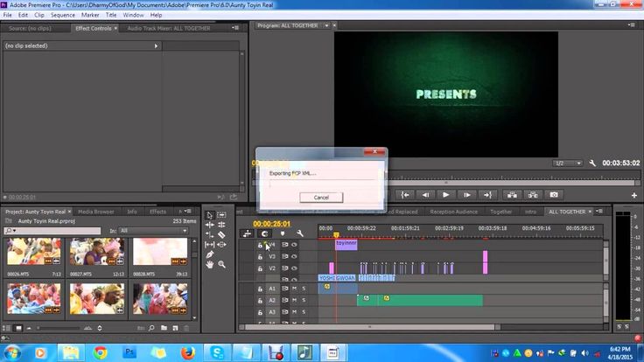Viewport: 644px width, 362px height.
Task: Open the playback resolution 1/2 dropdown
Action: [x=567, y=163]
